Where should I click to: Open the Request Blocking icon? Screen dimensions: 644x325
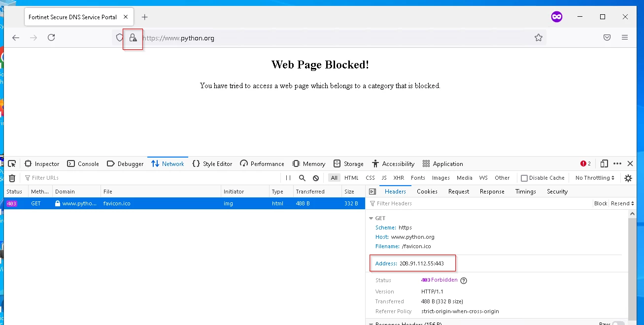316,178
